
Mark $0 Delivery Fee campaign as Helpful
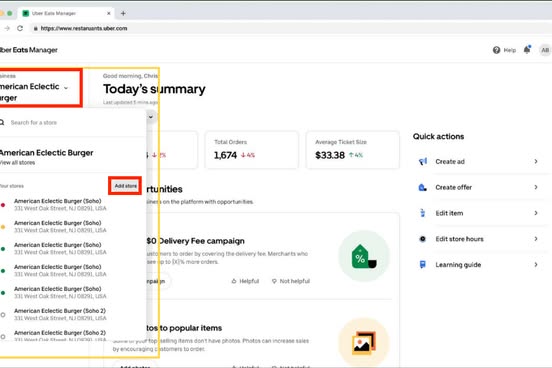(x=245, y=281)
